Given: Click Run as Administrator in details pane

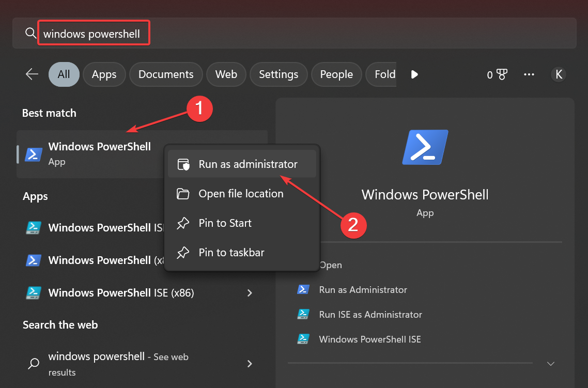Looking at the screenshot, I should [x=363, y=290].
